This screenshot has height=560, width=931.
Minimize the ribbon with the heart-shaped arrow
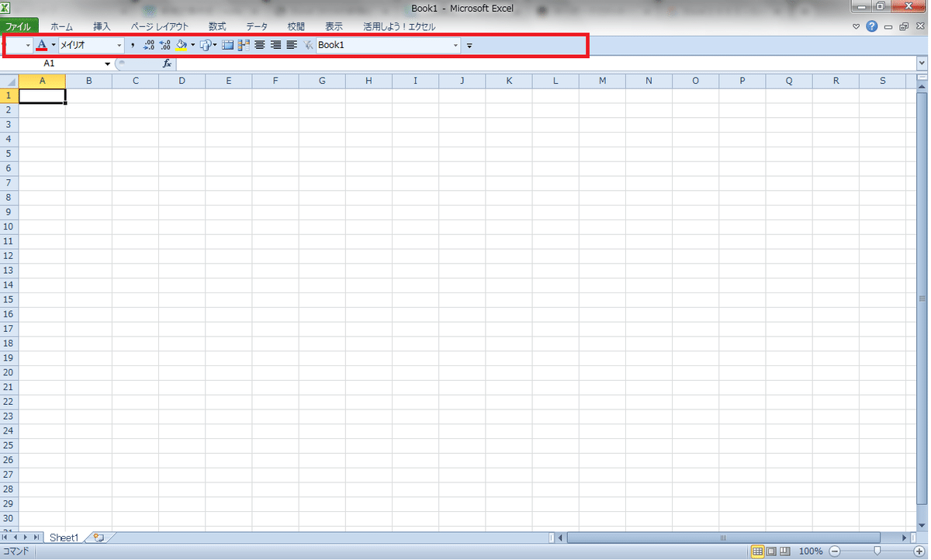[x=857, y=26]
